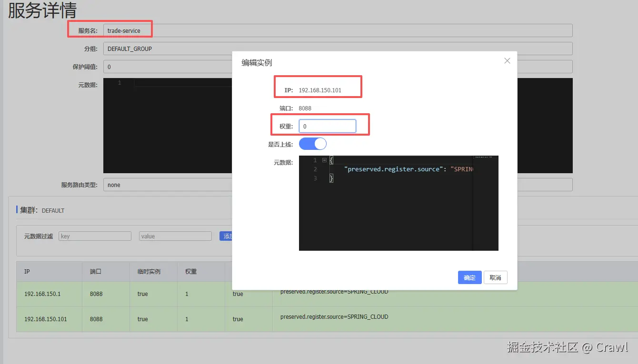The image size is (638, 364).
Task: Click the service metadata editor behind the dialog
Action: [x=168, y=125]
